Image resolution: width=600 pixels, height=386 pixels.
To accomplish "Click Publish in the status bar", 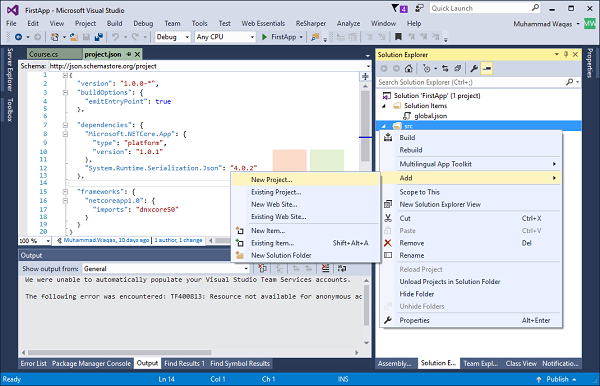I will click(x=557, y=379).
